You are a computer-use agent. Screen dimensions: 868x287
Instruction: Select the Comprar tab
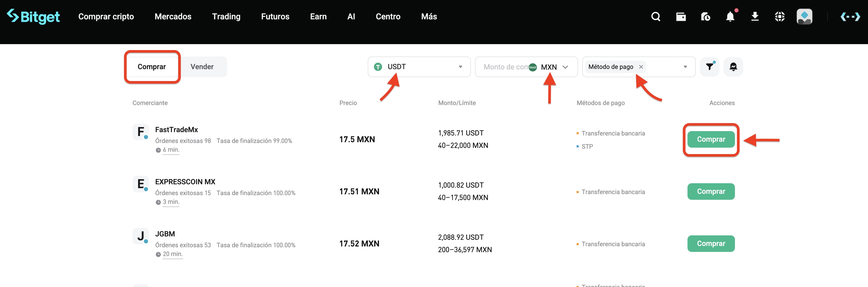coord(152,66)
